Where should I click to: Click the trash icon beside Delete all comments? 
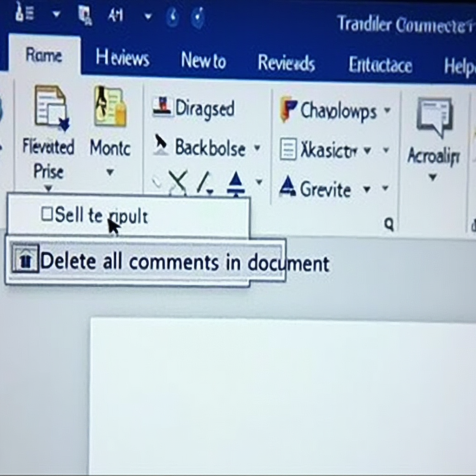tap(26, 260)
